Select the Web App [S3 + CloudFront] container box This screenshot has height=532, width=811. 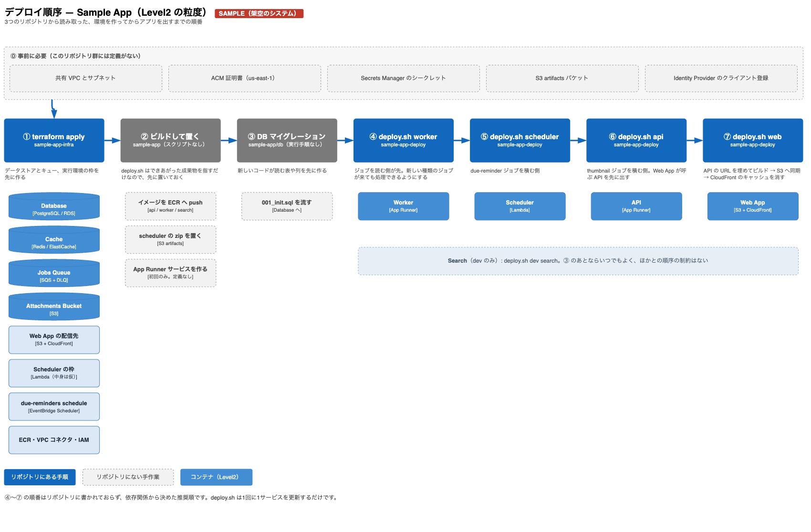[x=753, y=206]
